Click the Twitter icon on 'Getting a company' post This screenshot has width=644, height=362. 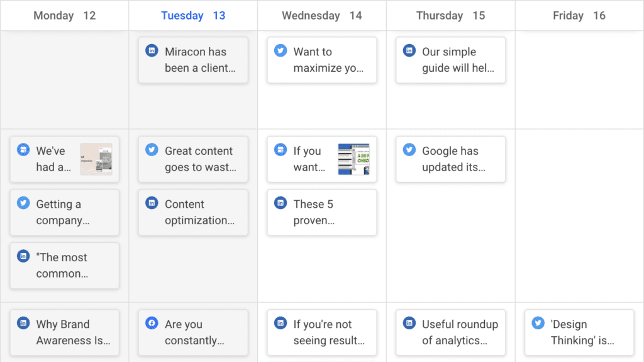pyautogui.click(x=23, y=203)
